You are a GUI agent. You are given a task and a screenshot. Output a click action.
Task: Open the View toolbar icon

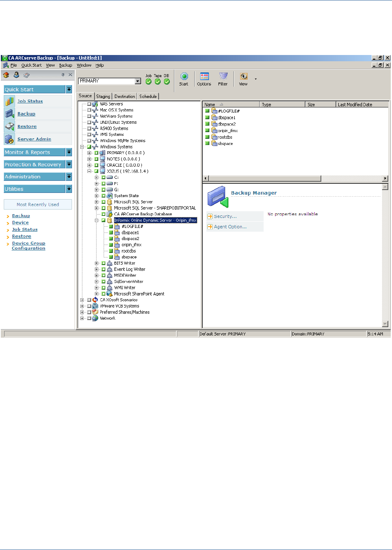click(243, 76)
